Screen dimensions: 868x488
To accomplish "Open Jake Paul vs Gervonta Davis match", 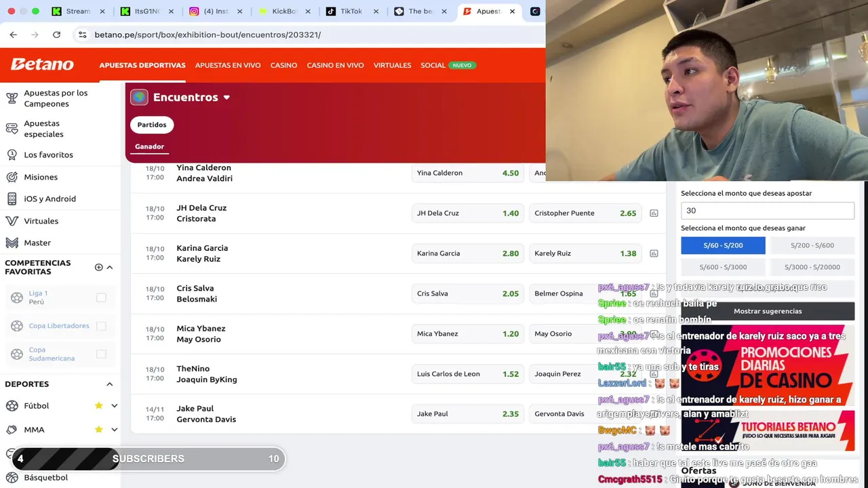I will pos(206,414).
